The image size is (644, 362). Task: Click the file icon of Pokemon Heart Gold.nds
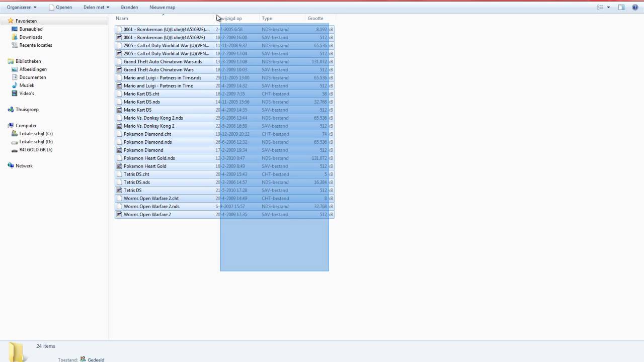click(x=119, y=158)
